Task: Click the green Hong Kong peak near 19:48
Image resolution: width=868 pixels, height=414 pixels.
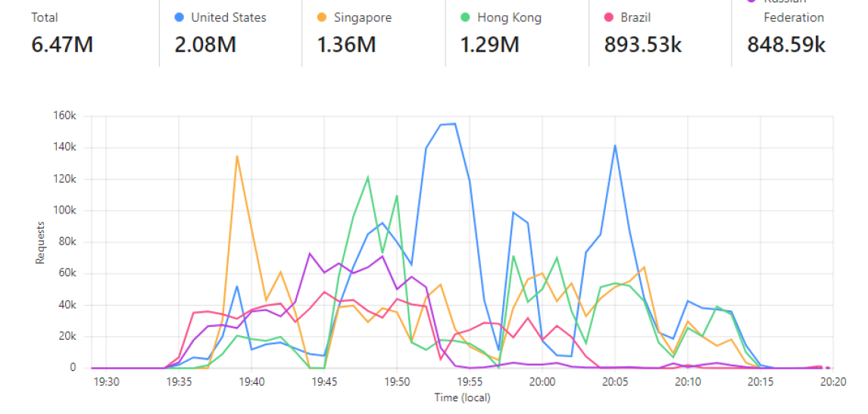Action: coord(367,177)
